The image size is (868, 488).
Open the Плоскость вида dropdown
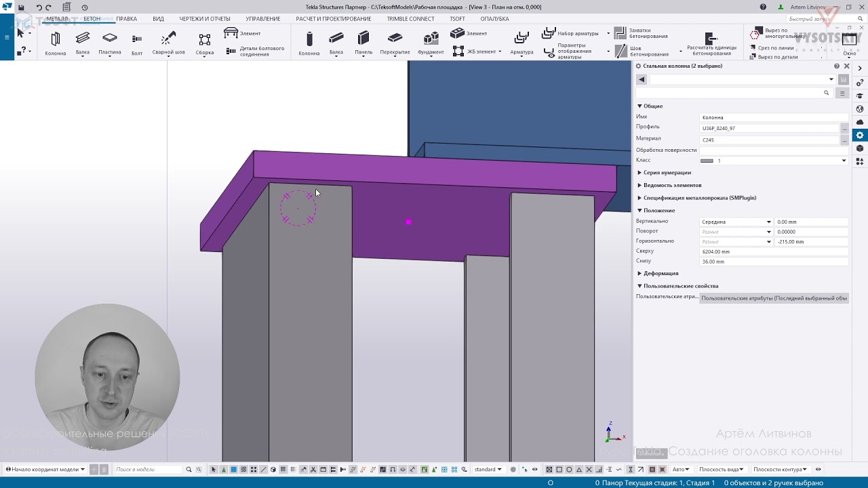[x=722, y=469]
